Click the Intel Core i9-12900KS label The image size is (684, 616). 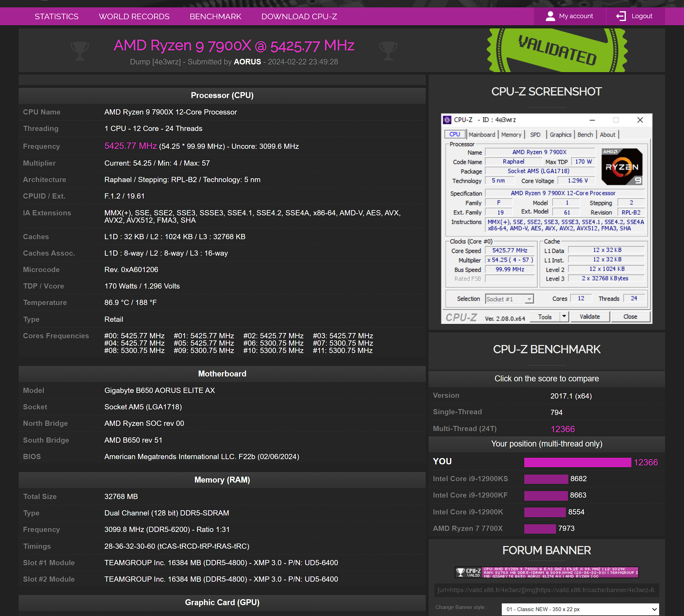[x=470, y=479]
